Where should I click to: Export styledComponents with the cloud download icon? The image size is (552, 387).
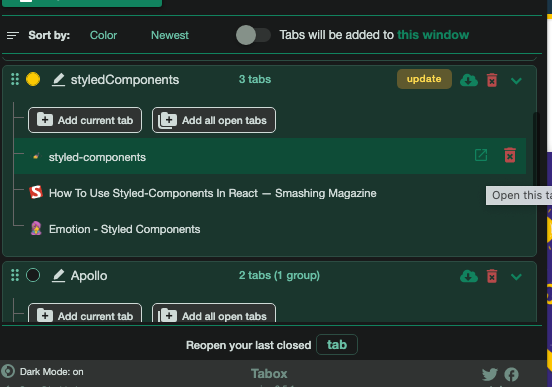coord(469,80)
